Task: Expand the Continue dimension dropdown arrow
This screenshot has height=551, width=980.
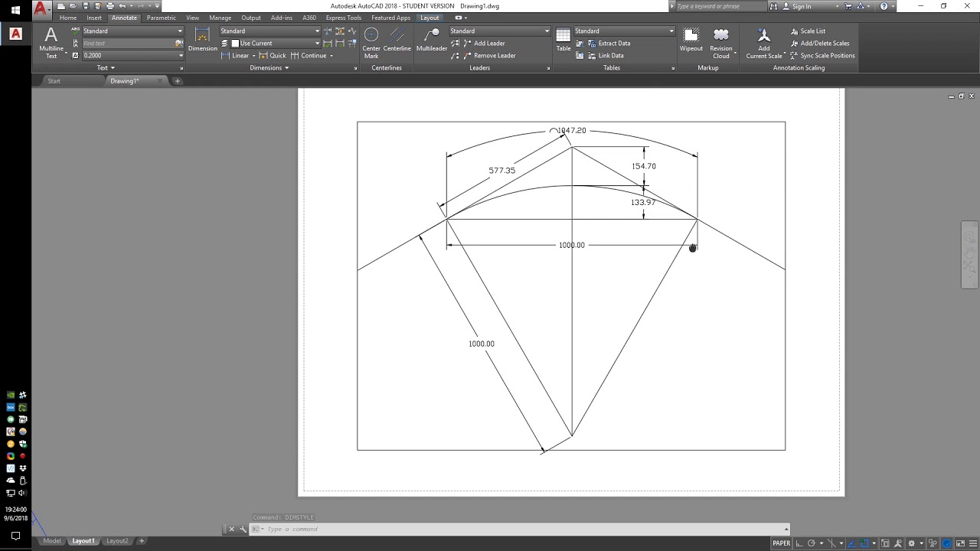Action: pyautogui.click(x=331, y=56)
